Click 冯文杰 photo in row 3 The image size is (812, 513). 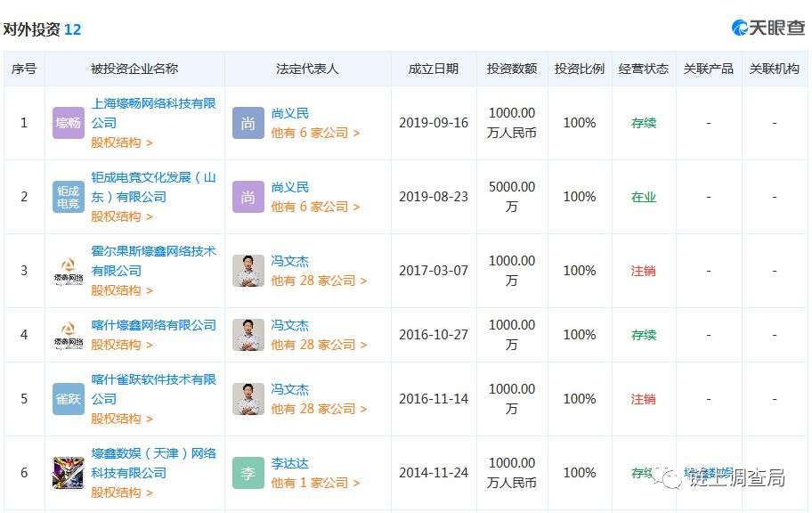(248, 271)
